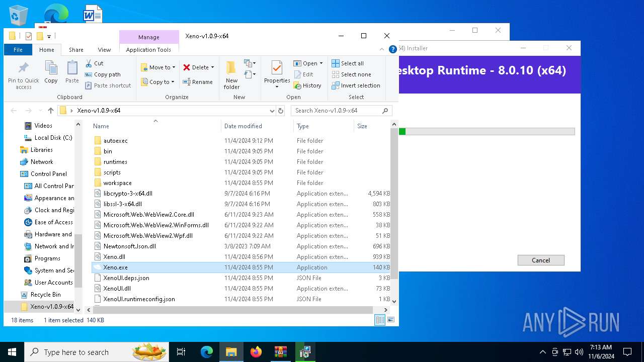Expand Delete options arrow
The width and height of the screenshot is (644, 362).
(212, 67)
